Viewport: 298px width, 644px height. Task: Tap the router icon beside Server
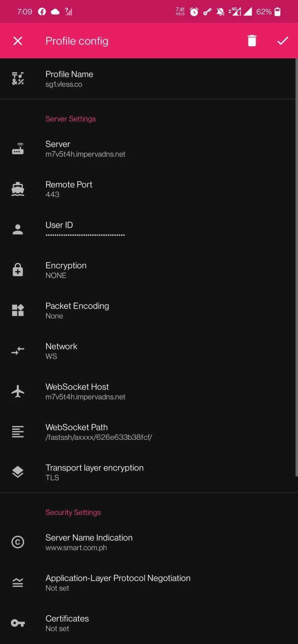coord(18,149)
